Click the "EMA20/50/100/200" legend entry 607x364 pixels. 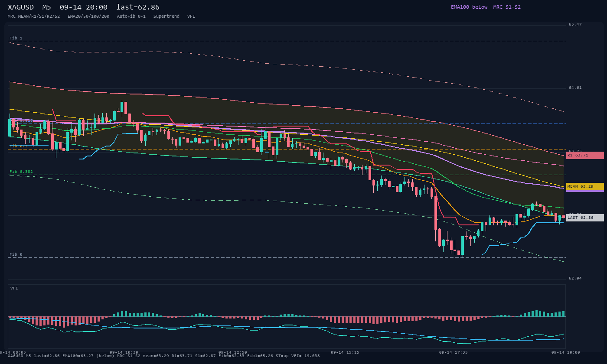[x=88, y=16]
